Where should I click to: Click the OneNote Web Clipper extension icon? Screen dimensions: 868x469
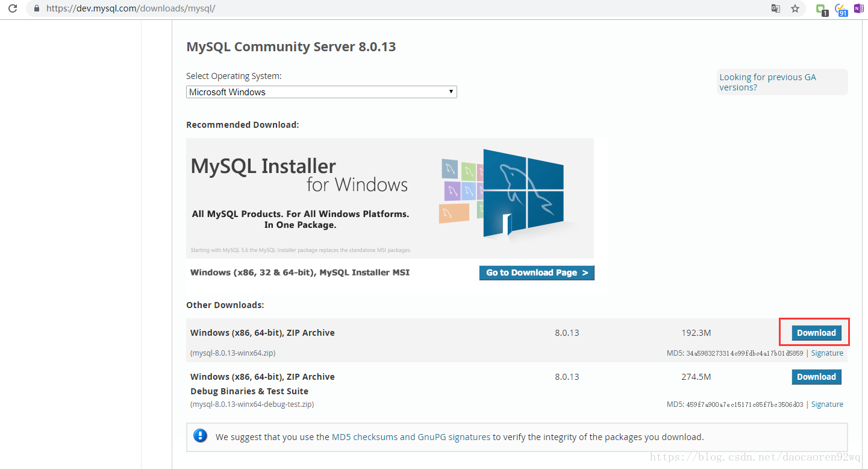pos(858,8)
